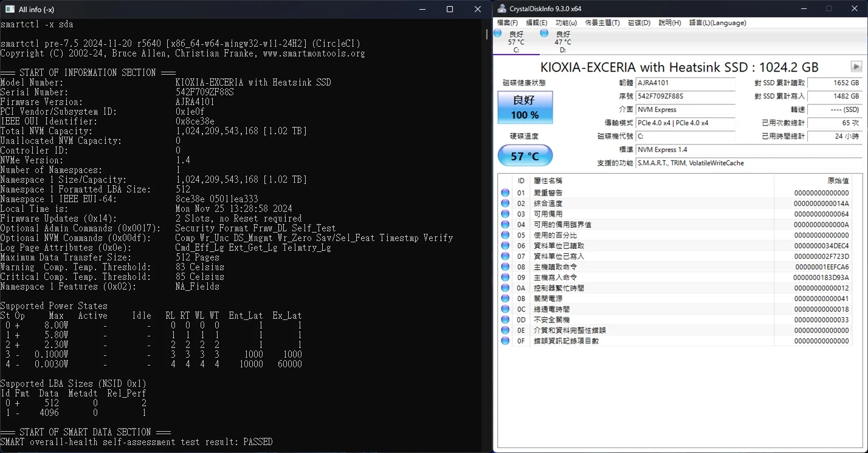Click the 良好 100 % health status button
Viewport: 868px width, 453px height.
525,107
